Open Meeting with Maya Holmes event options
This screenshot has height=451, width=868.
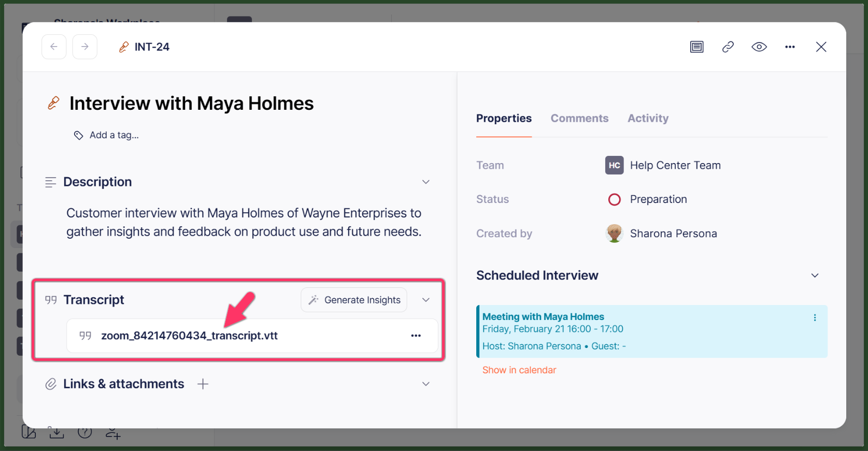point(815,317)
